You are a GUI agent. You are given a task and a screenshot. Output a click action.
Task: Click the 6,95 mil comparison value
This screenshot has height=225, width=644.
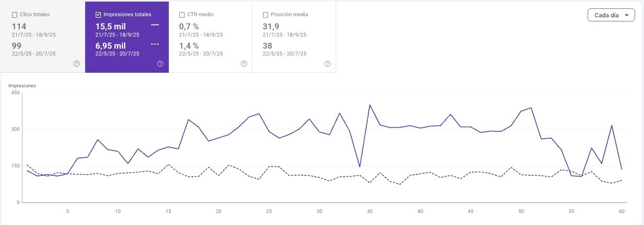coord(111,46)
